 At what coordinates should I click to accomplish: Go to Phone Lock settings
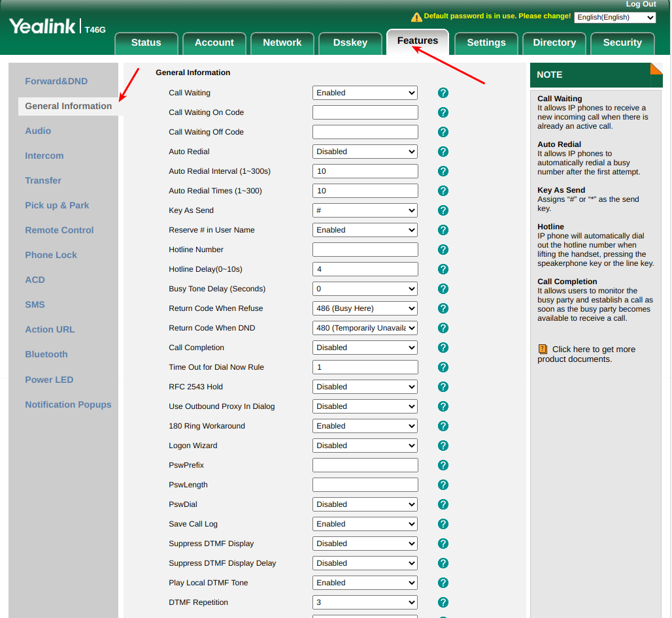[x=51, y=255]
